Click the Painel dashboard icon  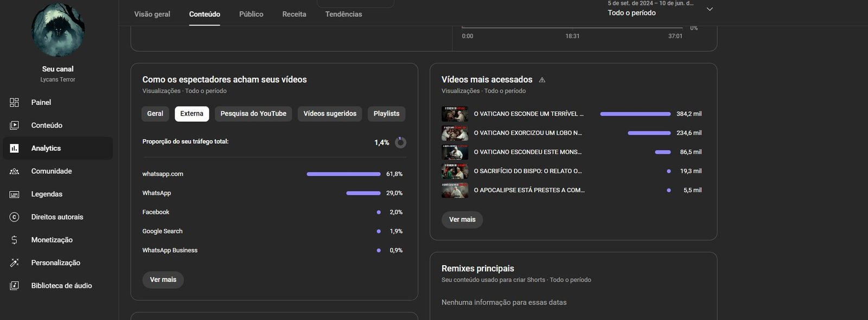14,102
